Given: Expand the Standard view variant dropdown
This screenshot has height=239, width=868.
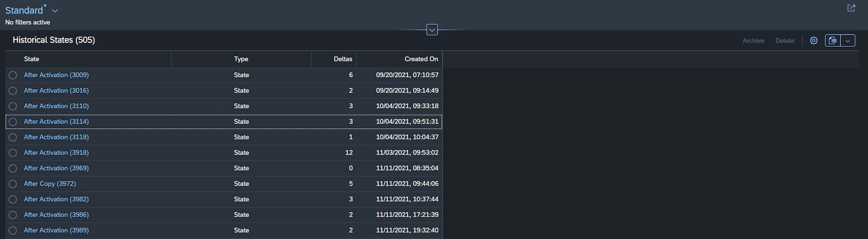Looking at the screenshot, I should 55,11.
